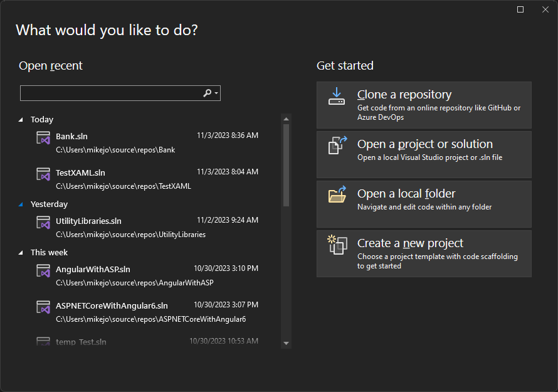The height and width of the screenshot is (392, 558).
Task: Open the TestXAML.sln recent solution
Action: pos(79,172)
